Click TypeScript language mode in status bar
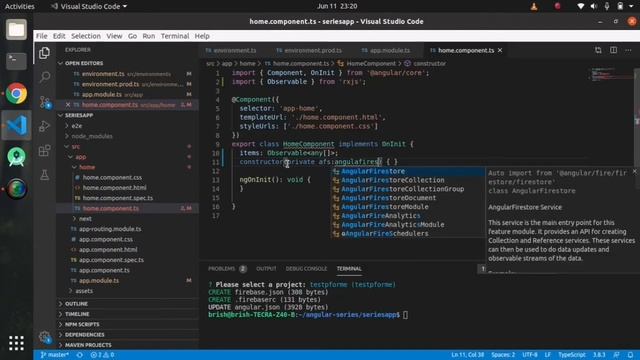Viewport: 640px width, 360px height. (571, 355)
